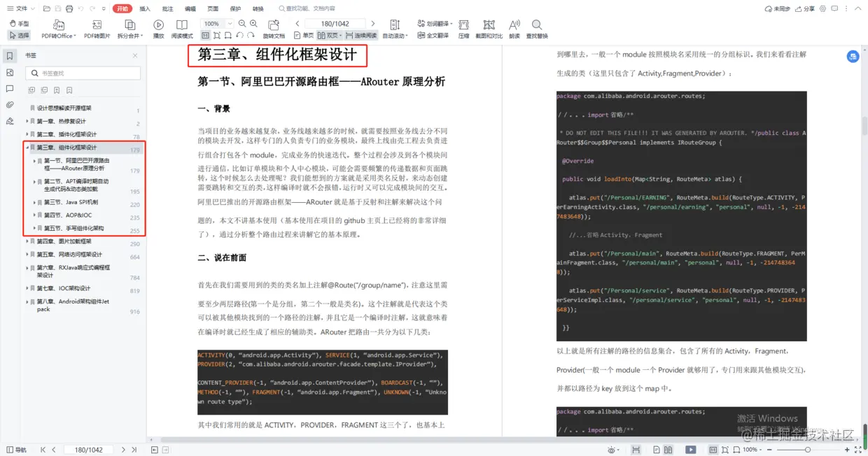Open the 保护 ribbon tab

coord(235,8)
